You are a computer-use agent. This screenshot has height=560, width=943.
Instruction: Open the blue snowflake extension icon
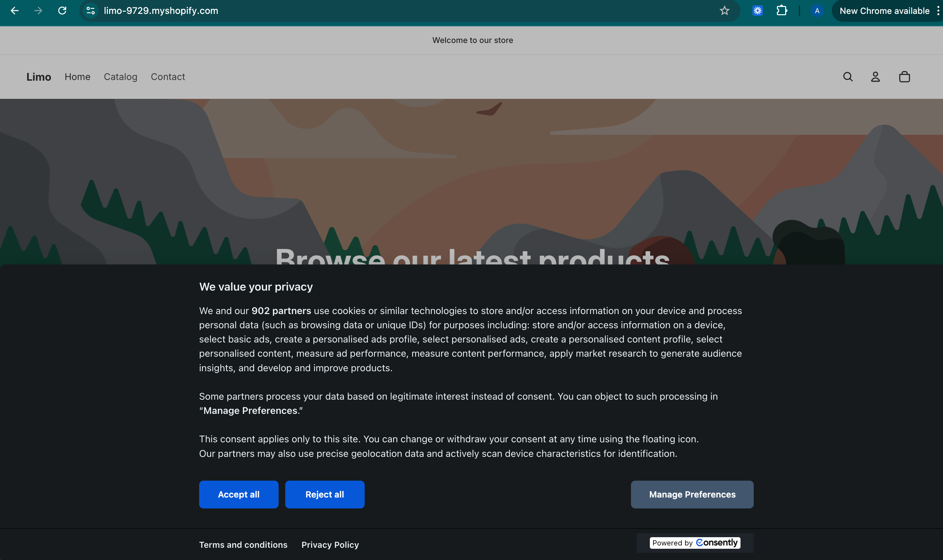click(757, 11)
